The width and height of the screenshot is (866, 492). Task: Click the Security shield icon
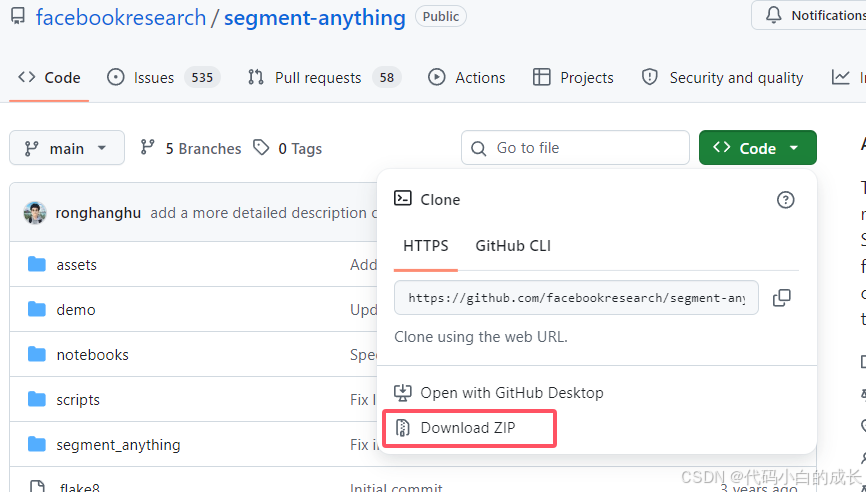(650, 77)
